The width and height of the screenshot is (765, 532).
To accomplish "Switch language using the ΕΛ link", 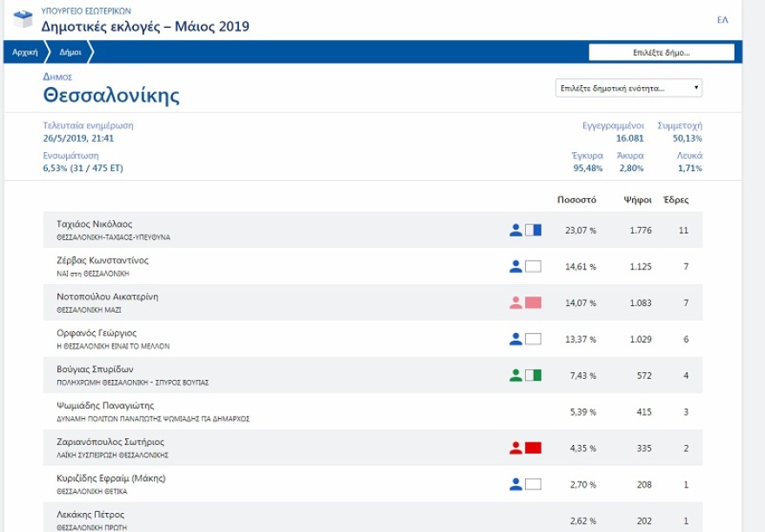I will [722, 19].
